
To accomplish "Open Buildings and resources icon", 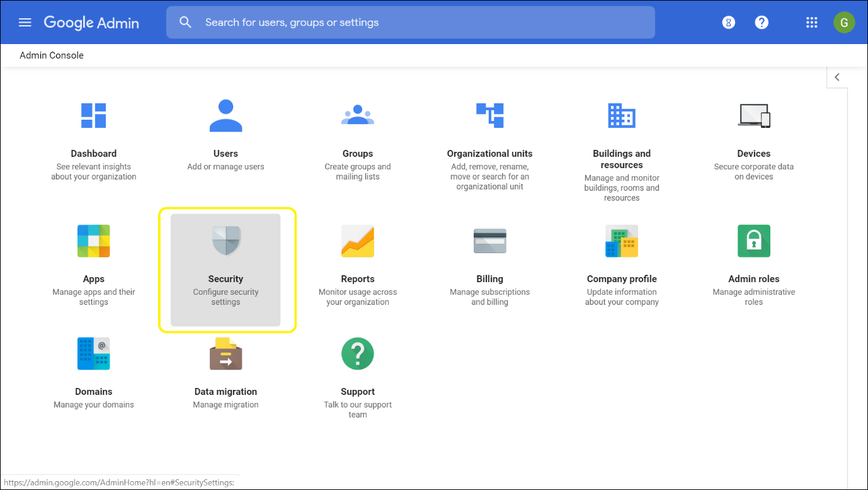I will [x=622, y=115].
